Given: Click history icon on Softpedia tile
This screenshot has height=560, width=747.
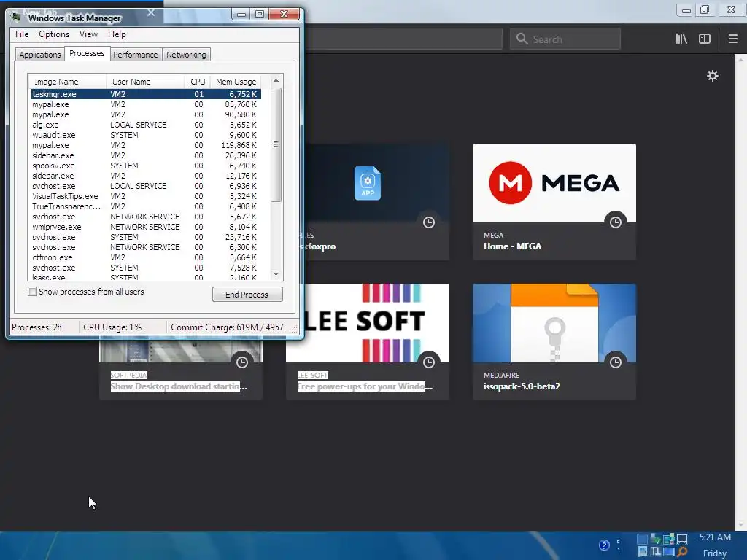Looking at the screenshot, I should coord(242,362).
